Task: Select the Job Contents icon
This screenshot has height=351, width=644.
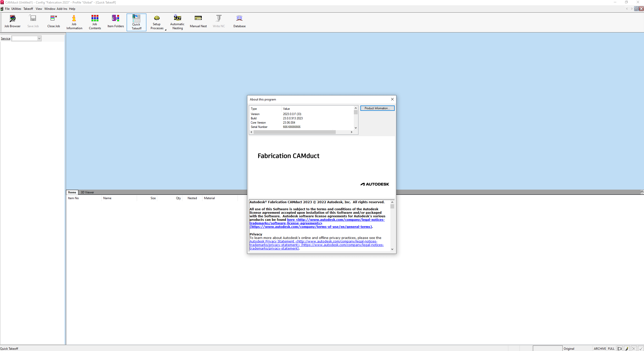Action: tap(94, 22)
